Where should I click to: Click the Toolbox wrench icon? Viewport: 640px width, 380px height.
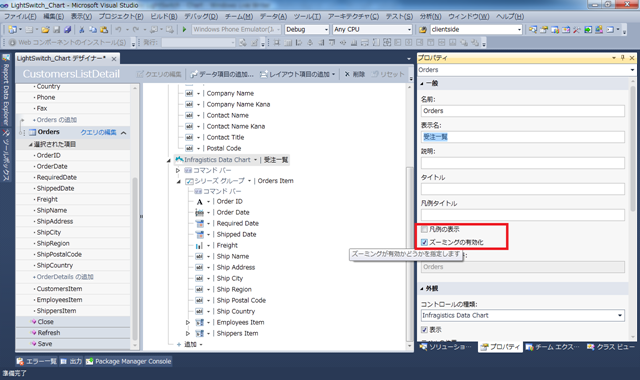click(576, 30)
